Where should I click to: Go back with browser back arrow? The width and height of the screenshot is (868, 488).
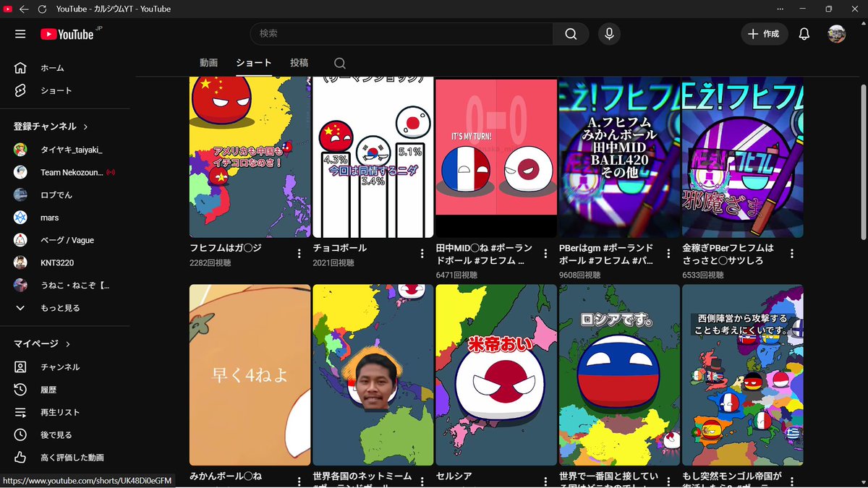click(24, 9)
